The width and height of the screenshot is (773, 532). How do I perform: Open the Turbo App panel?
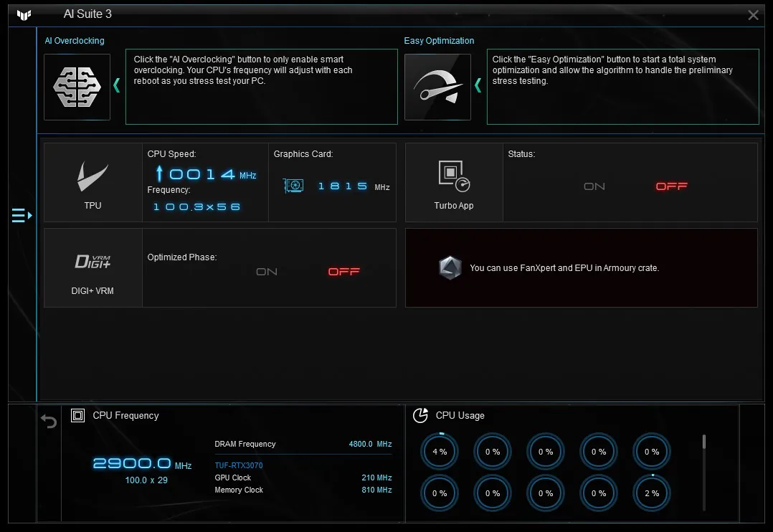453,182
